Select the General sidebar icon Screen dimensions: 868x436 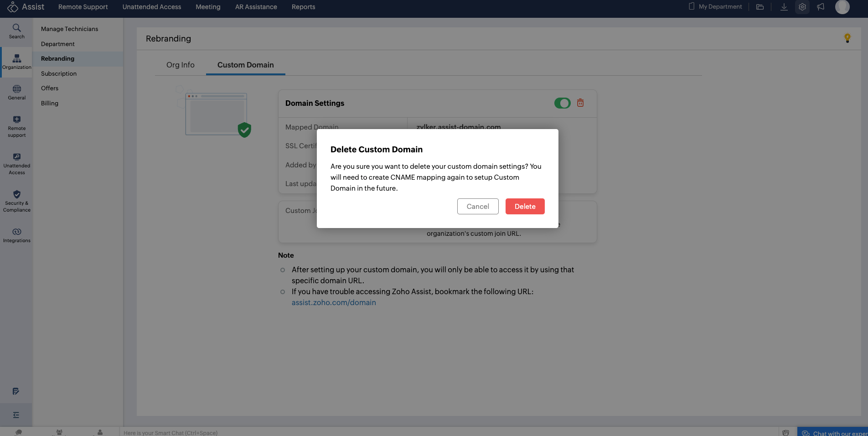[16, 93]
